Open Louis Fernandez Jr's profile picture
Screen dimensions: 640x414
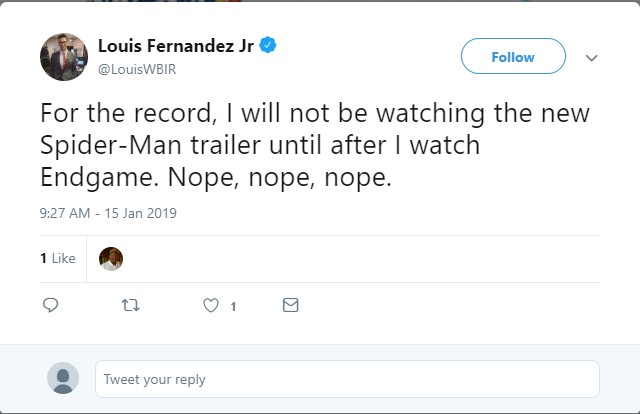click(64, 57)
